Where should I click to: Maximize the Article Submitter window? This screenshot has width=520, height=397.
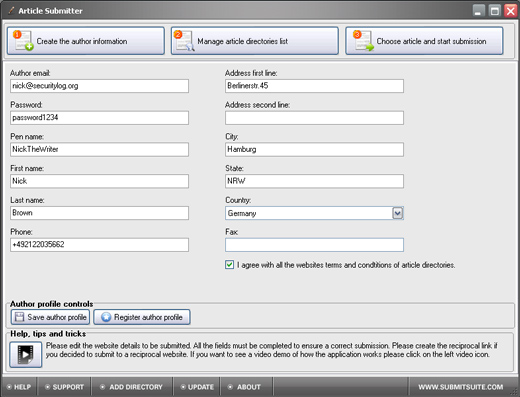[x=495, y=11]
